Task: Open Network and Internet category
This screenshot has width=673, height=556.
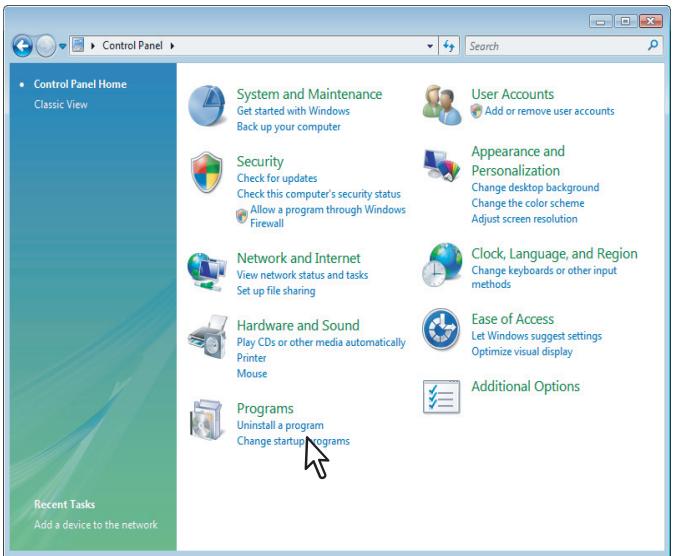Action: point(298,258)
